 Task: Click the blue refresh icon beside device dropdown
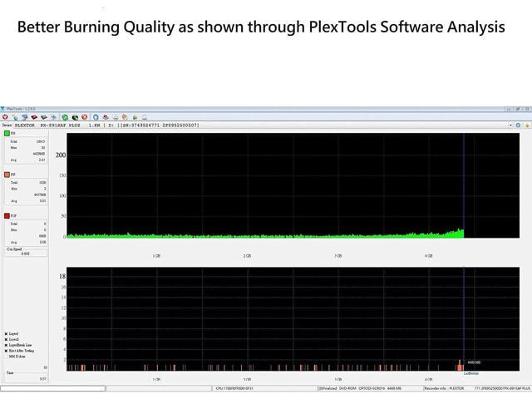[x=518, y=126]
